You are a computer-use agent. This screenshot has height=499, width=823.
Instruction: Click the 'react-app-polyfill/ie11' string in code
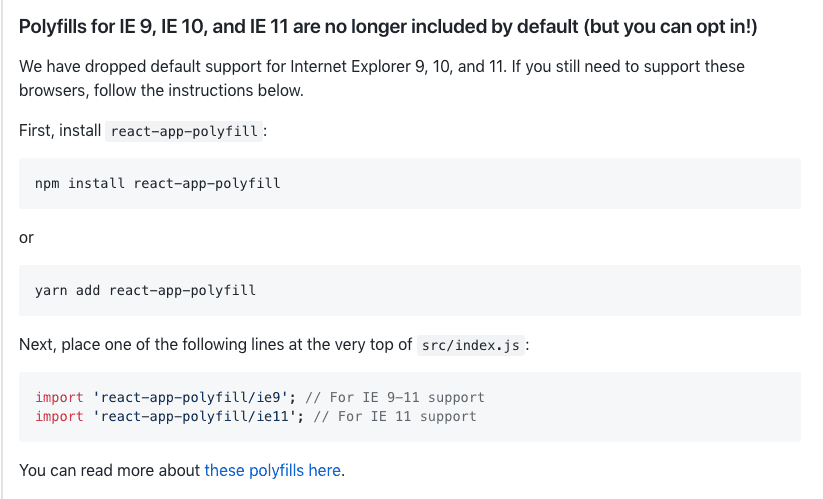tap(194, 416)
